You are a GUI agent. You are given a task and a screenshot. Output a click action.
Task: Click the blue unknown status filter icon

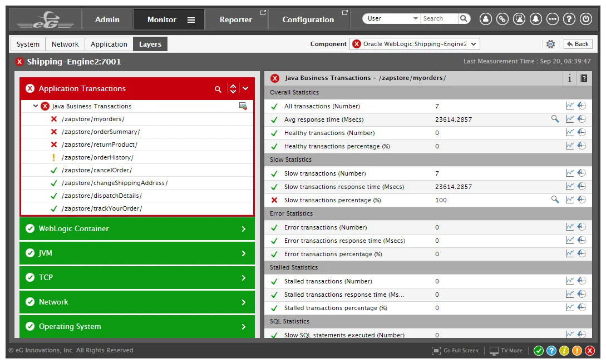click(x=551, y=351)
